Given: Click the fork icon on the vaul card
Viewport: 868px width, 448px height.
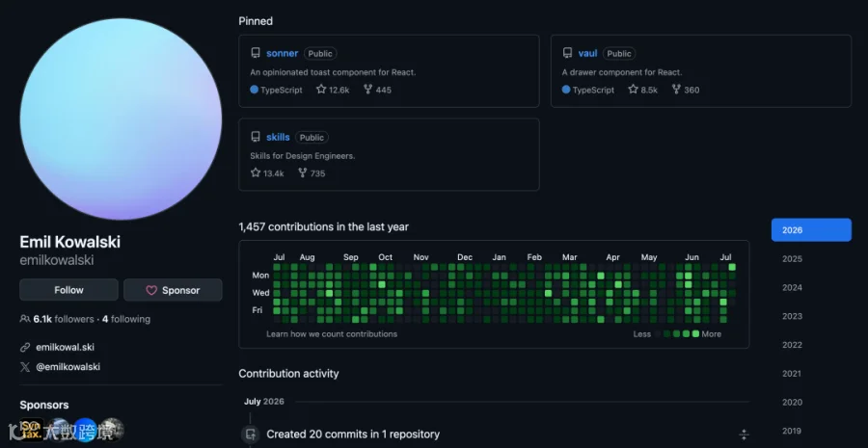Looking at the screenshot, I should tap(676, 89).
